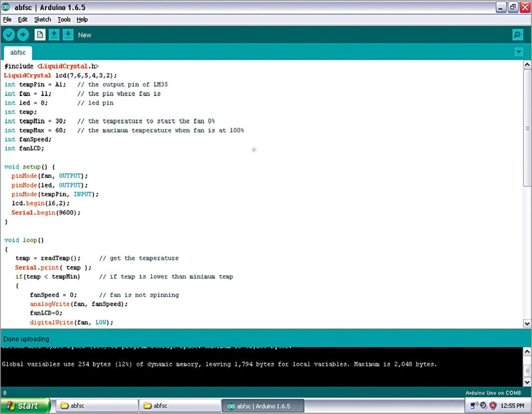Open the Sketch menu
The width and height of the screenshot is (532, 414).
click(42, 19)
